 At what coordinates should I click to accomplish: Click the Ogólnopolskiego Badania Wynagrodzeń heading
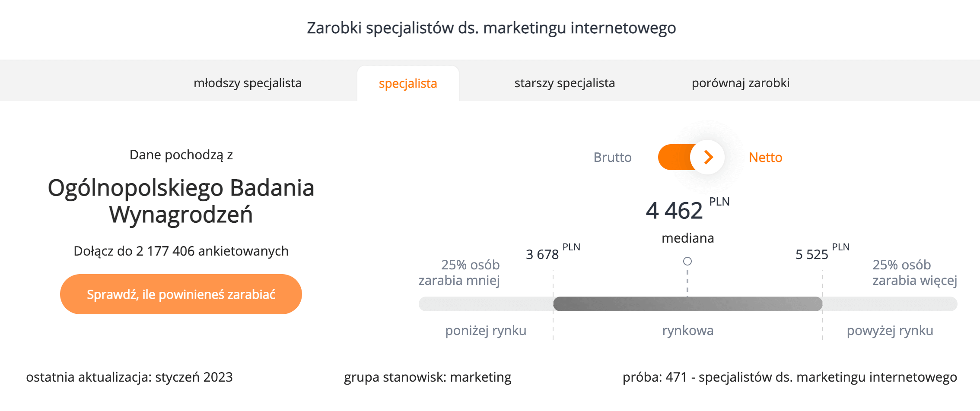click(x=181, y=201)
